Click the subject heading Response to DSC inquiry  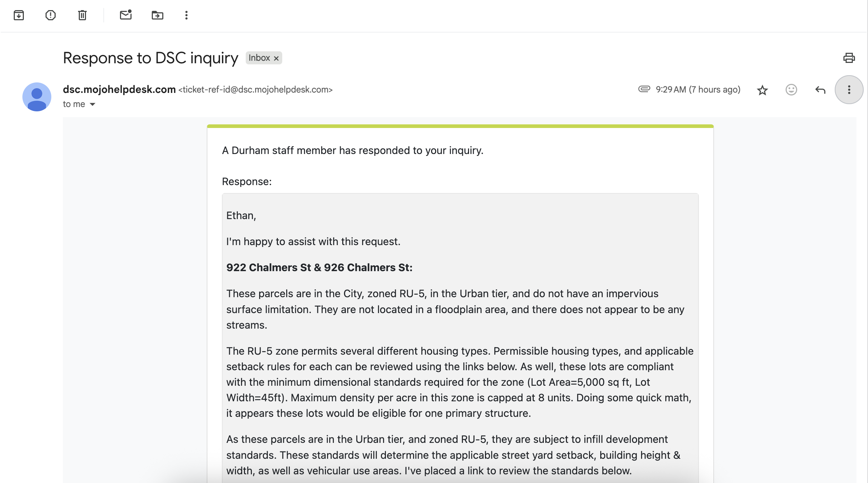tap(151, 58)
